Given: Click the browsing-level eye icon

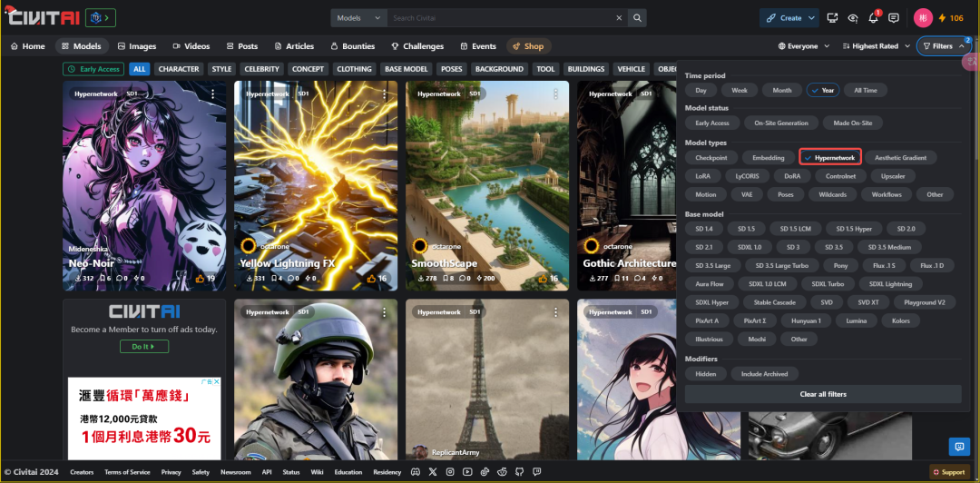Looking at the screenshot, I should (853, 18).
